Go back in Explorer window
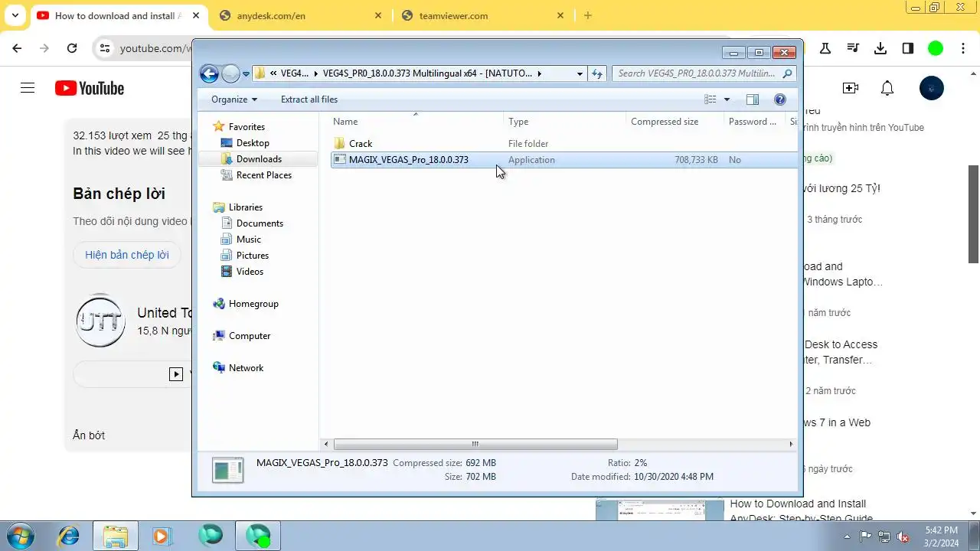Viewport: 980px width, 551px height. pyautogui.click(x=209, y=73)
